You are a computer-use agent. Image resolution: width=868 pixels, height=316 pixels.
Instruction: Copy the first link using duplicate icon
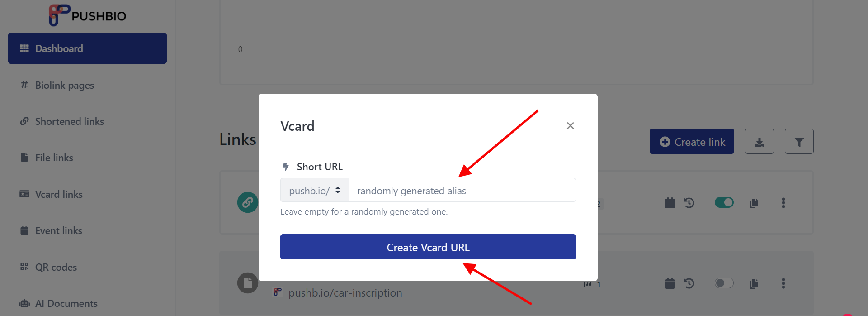(753, 203)
